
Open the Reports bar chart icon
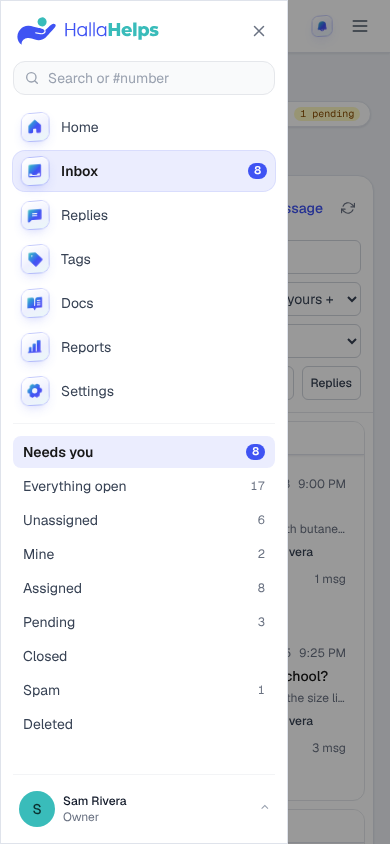(x=35, y=347)
